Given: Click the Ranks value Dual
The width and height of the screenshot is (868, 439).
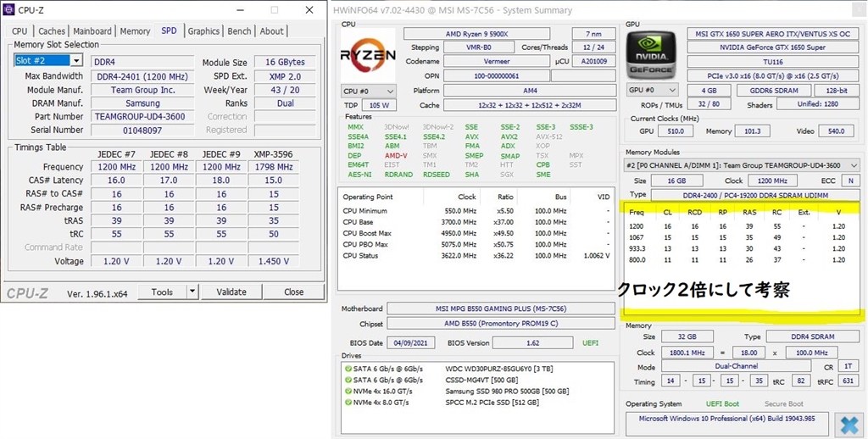Looking at the screenshot, I should point(285,103).
